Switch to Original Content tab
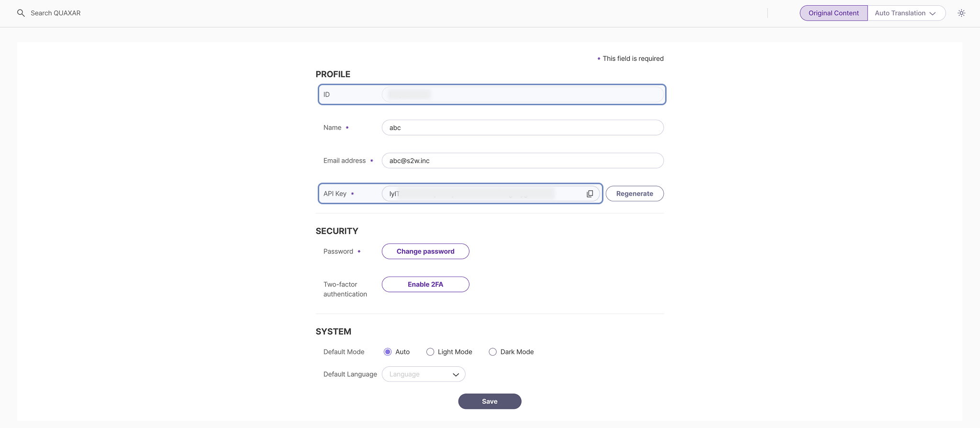The height and width of the screenshot is (428, 980). pyautogui.click(x=833, y=13)
